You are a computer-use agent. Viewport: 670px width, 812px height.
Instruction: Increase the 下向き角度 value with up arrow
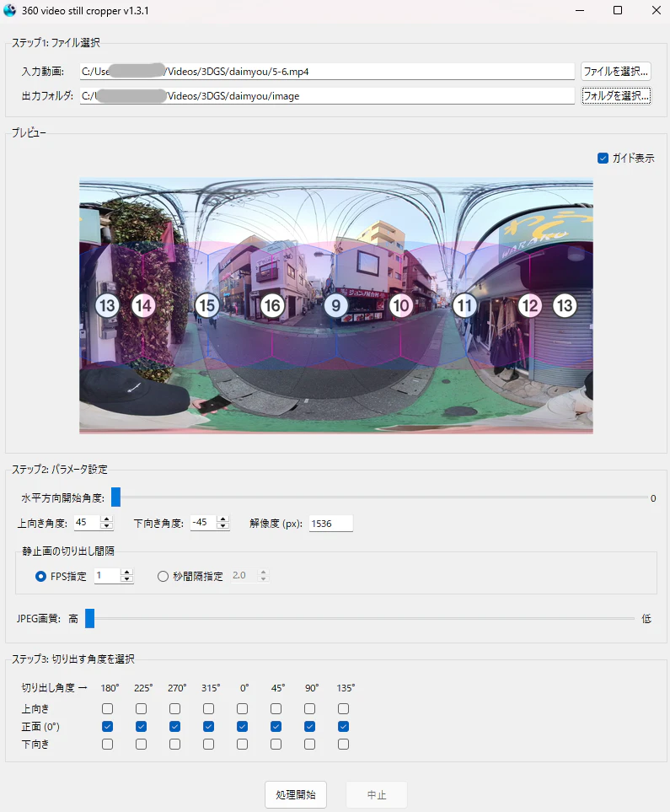click(x=222, y=519)
